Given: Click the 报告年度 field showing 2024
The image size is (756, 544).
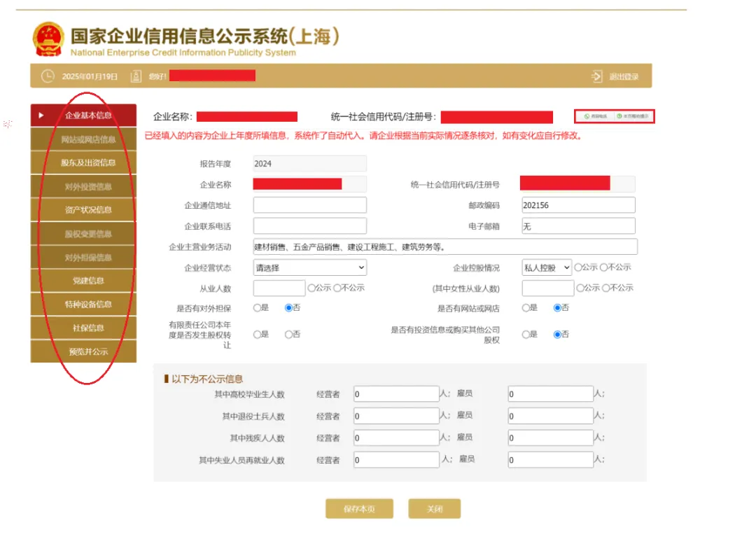Looking at the screenshot, I should 309,164.
